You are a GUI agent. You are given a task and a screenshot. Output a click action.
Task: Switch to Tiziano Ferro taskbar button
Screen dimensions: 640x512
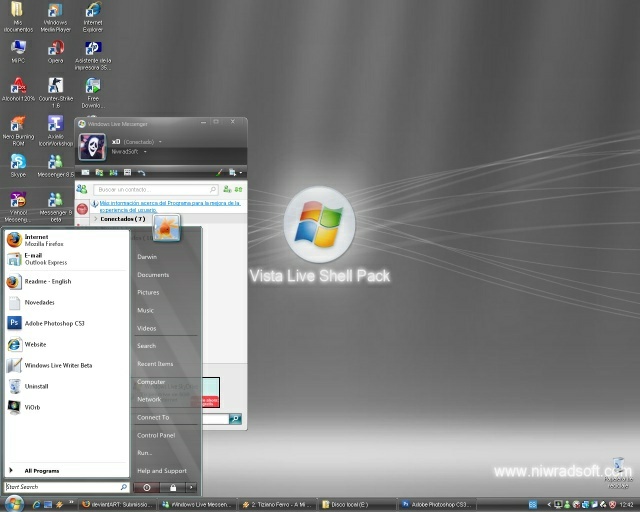point(277,505)
